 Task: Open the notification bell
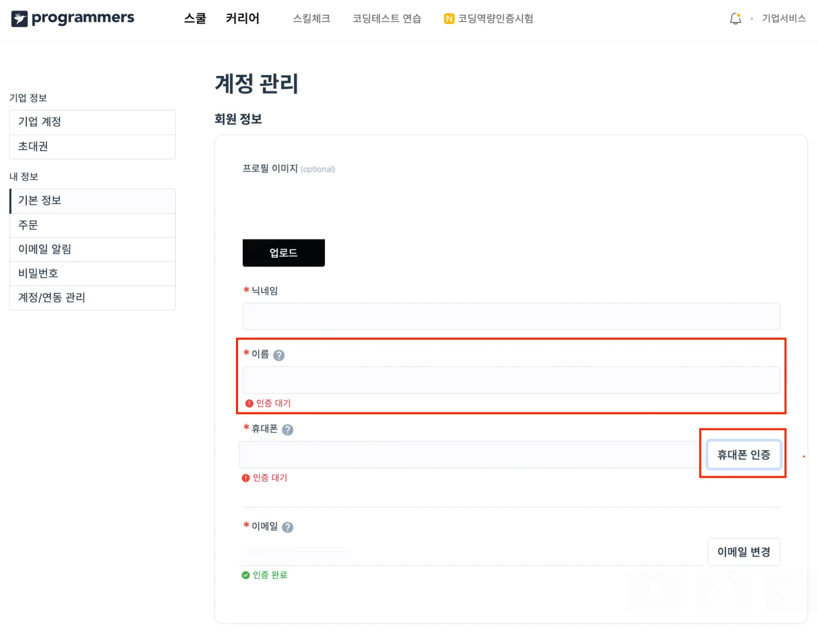(x=735, y=19)
